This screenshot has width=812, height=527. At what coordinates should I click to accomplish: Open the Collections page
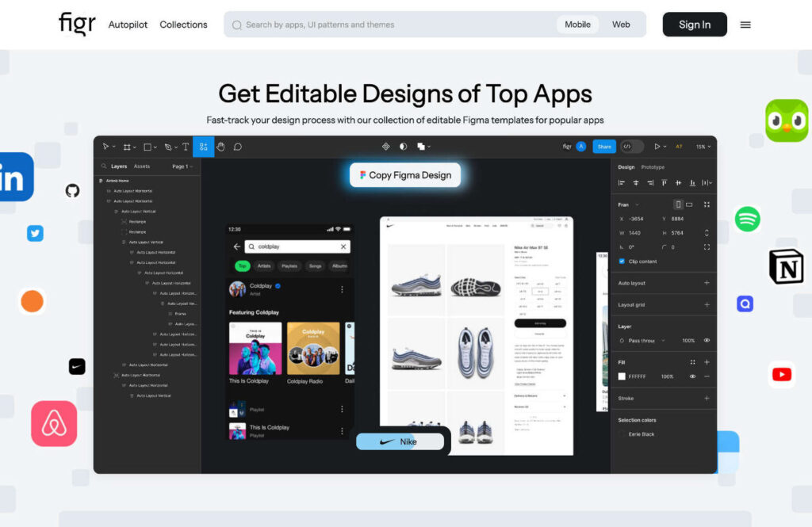[183, 25]
